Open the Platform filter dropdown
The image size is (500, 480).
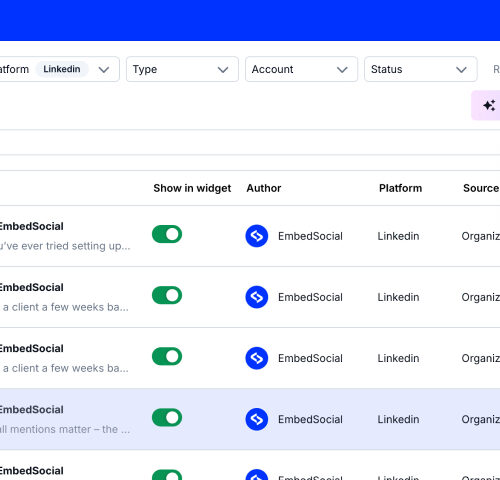(59, 69)
